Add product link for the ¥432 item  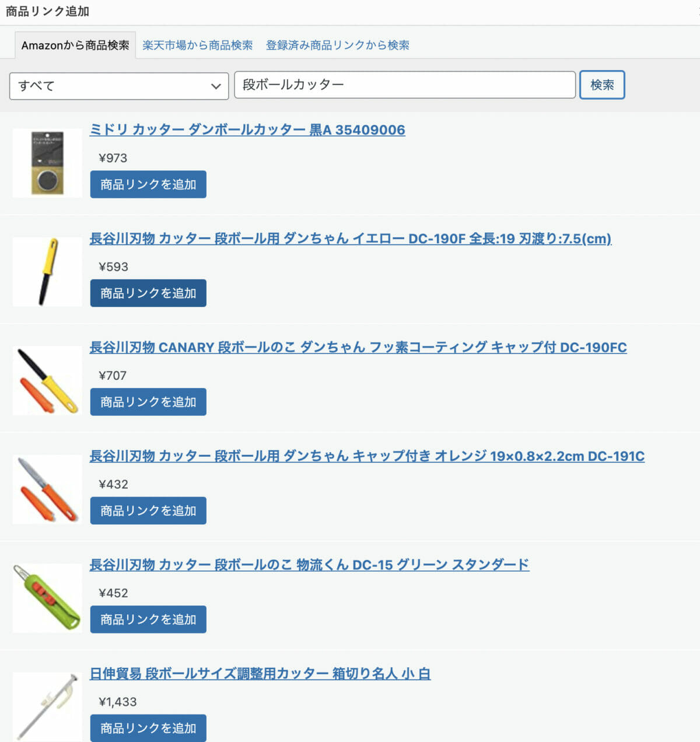(x=148, y=510)
